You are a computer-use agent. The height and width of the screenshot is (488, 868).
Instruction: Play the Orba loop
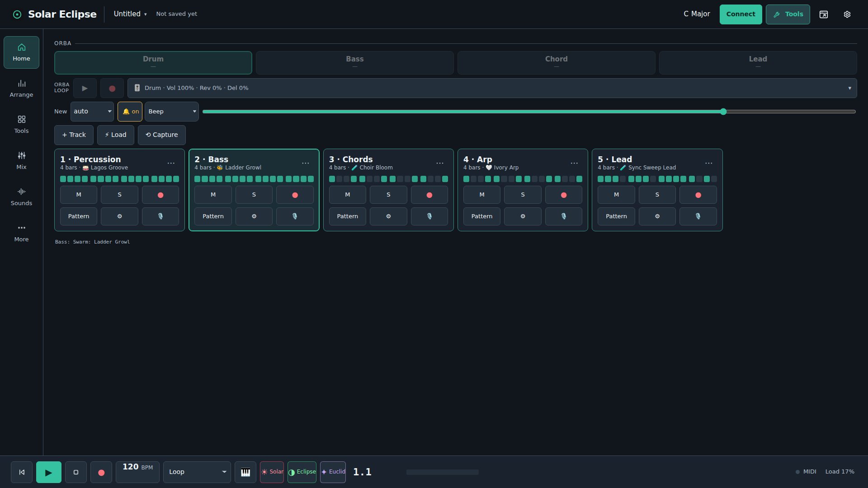(x=85, y=89)
